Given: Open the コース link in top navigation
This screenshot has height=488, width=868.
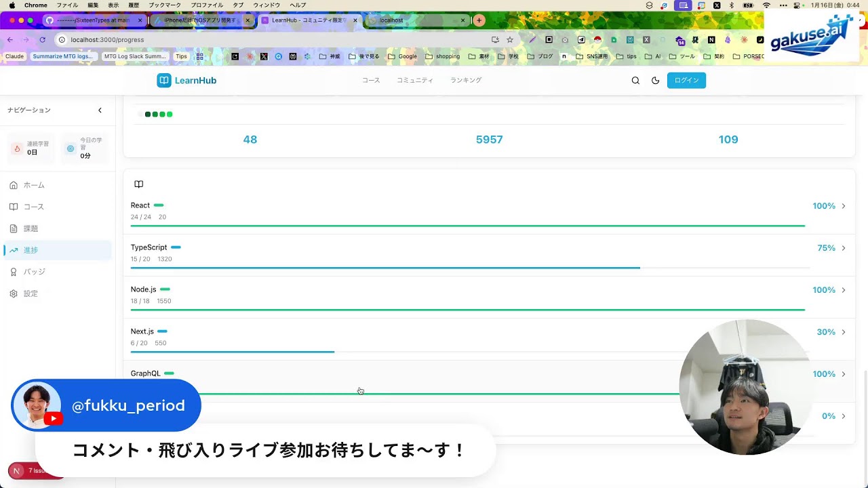Looking at the screenshot, I should [x=371, y=80].
